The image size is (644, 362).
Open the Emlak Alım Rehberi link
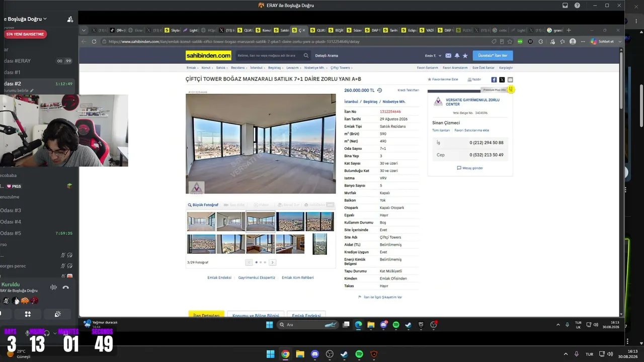tap(298, 278)
